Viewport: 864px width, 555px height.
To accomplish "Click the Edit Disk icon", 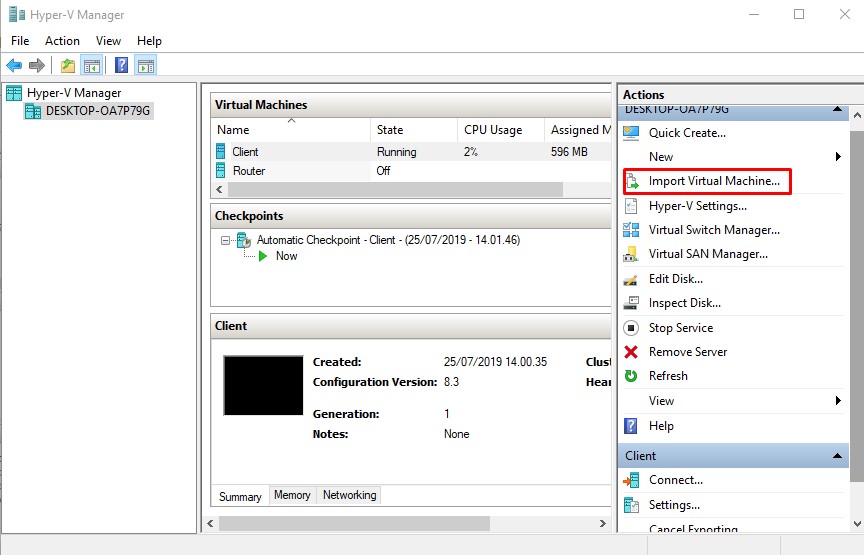I will pyautogui.click(x=631, y=279).
